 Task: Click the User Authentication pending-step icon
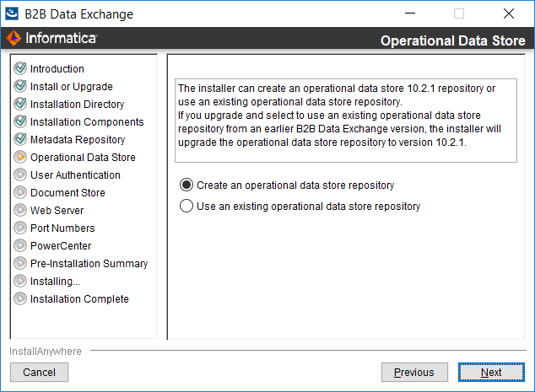click(20, 175)
